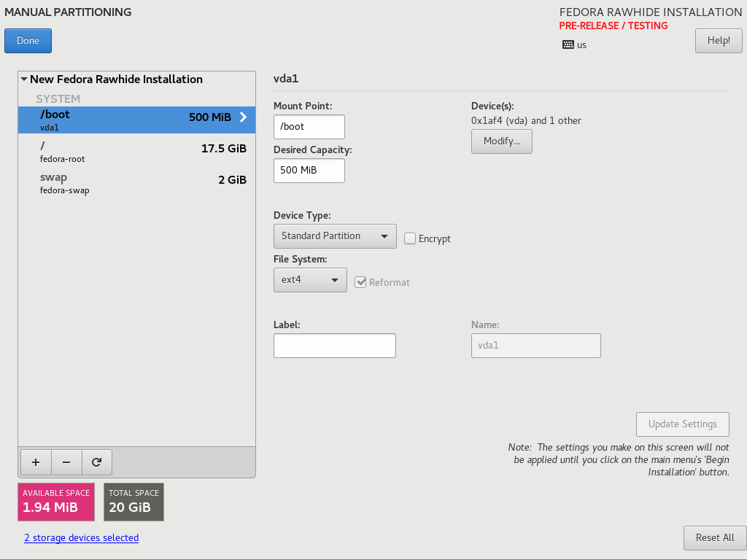
Task: Toggle the Reformat checkbox
Action: coord(360,282)
